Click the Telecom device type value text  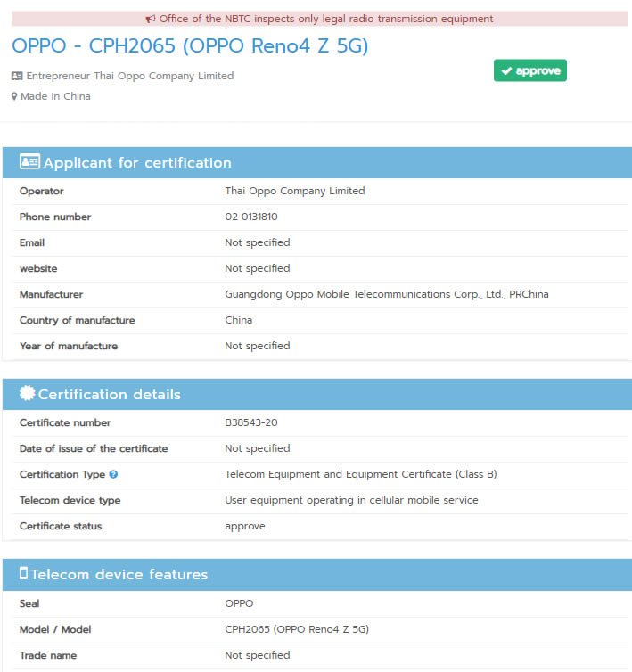coord(351,500)
